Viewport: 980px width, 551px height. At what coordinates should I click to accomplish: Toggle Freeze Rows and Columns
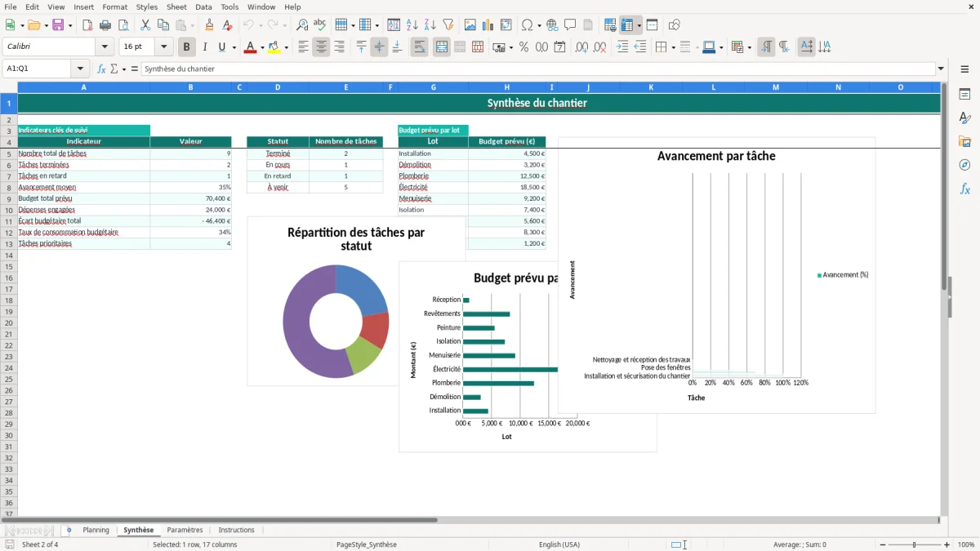(627, 25)
